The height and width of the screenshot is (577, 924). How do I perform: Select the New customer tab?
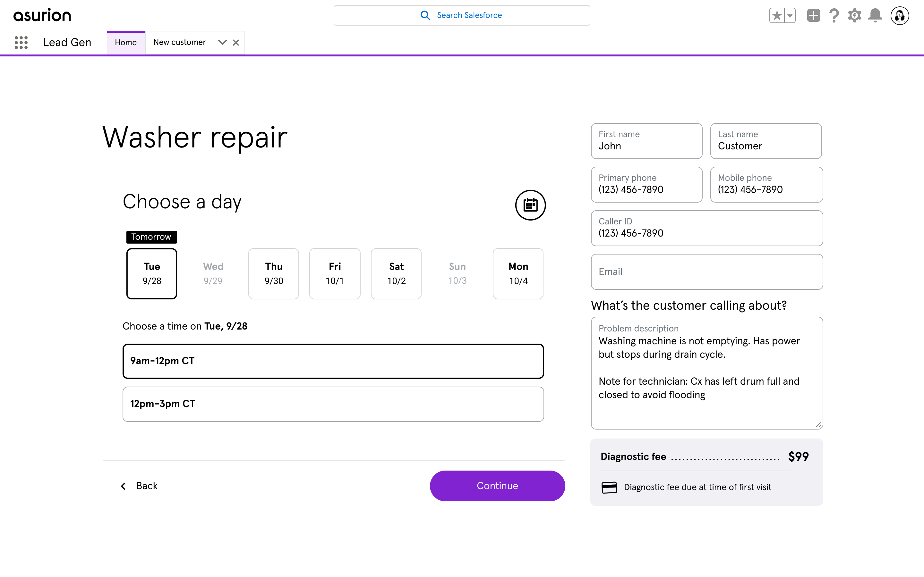(x=179, y=42)
